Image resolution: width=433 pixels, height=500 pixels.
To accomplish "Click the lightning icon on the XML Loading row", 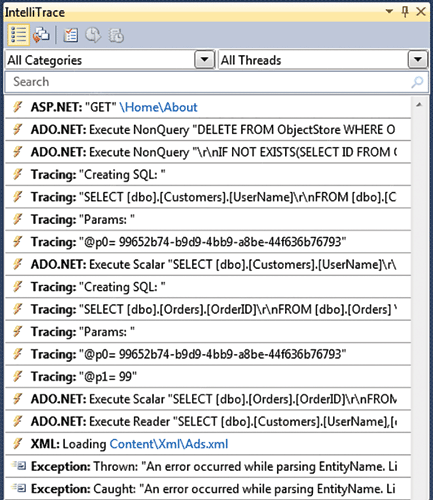I will tap(18, 444).
